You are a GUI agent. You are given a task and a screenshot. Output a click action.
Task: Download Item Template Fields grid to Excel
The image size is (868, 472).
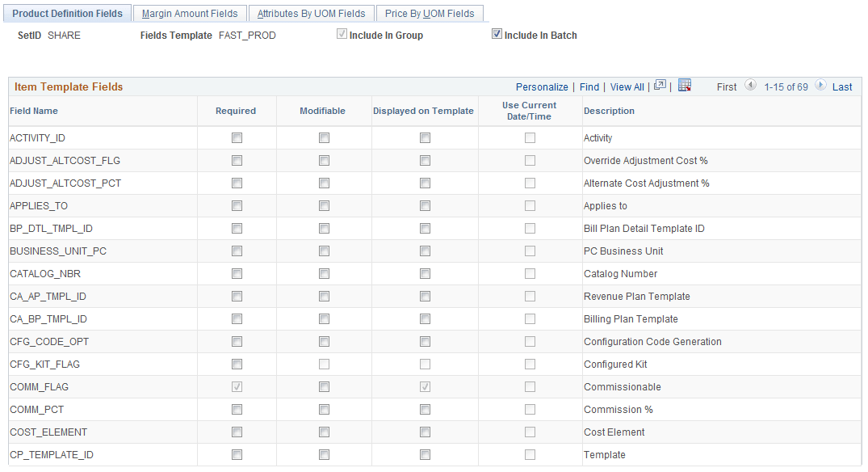coord(684,86)
